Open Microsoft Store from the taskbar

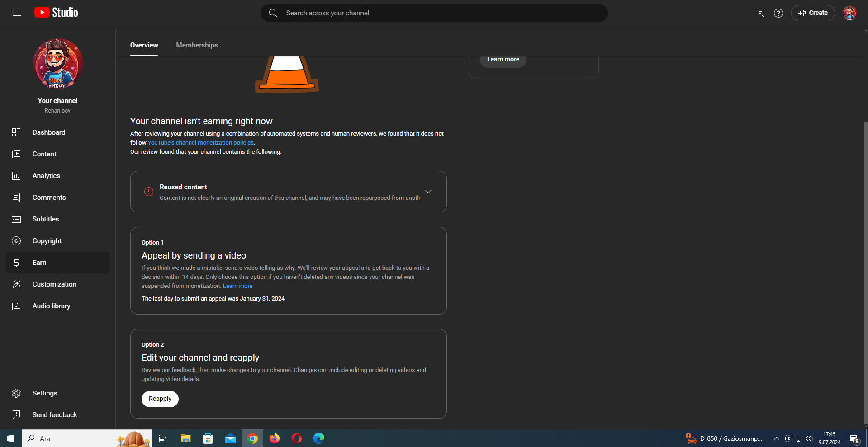tap(208, 438)
